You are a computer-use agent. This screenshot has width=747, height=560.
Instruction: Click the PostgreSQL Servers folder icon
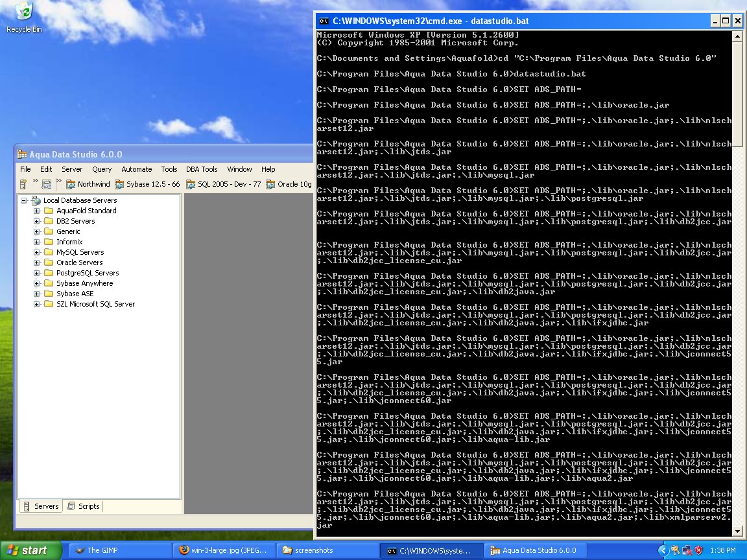click(x=49, y=273)
